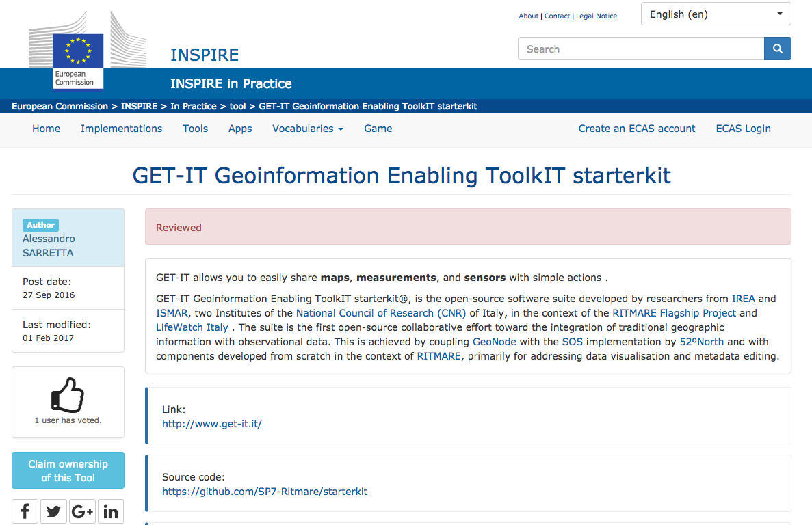
Task: Expand the Vocabularies menu
Action: (307, 129)
